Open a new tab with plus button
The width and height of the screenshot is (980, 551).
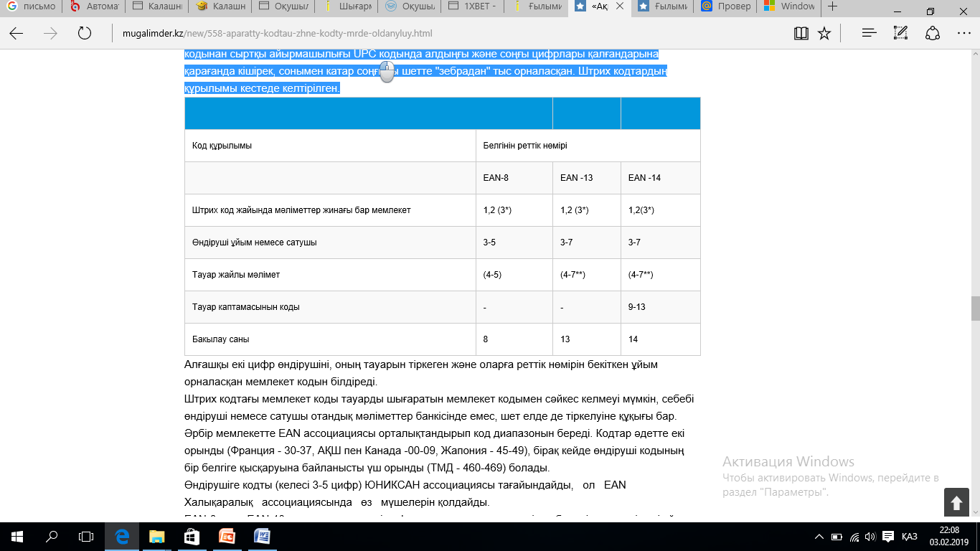click(x=832, y=6)
